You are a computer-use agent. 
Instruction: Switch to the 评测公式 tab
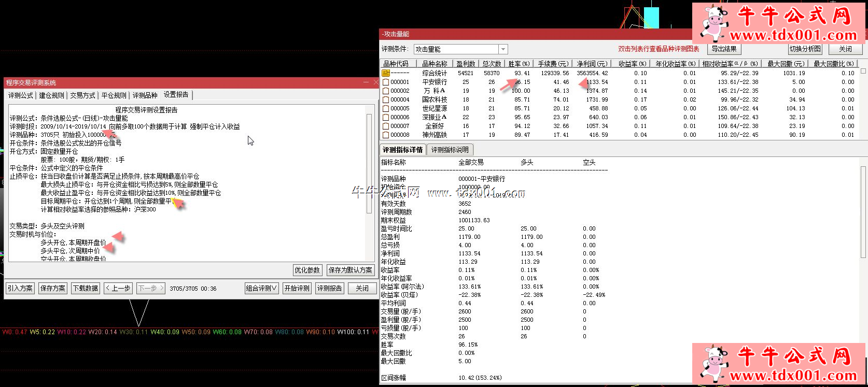[x=21, y=95]
